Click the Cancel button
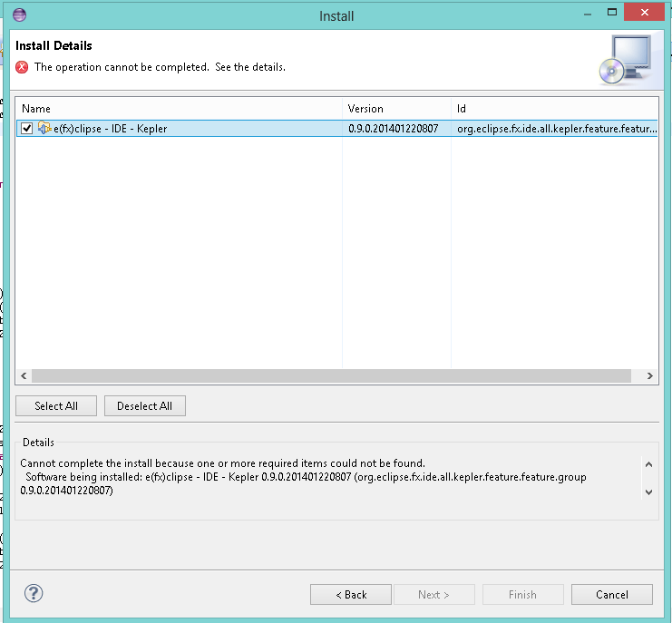Image resolution: width=672 pixels, height=623 pixels. click(612, 595)
